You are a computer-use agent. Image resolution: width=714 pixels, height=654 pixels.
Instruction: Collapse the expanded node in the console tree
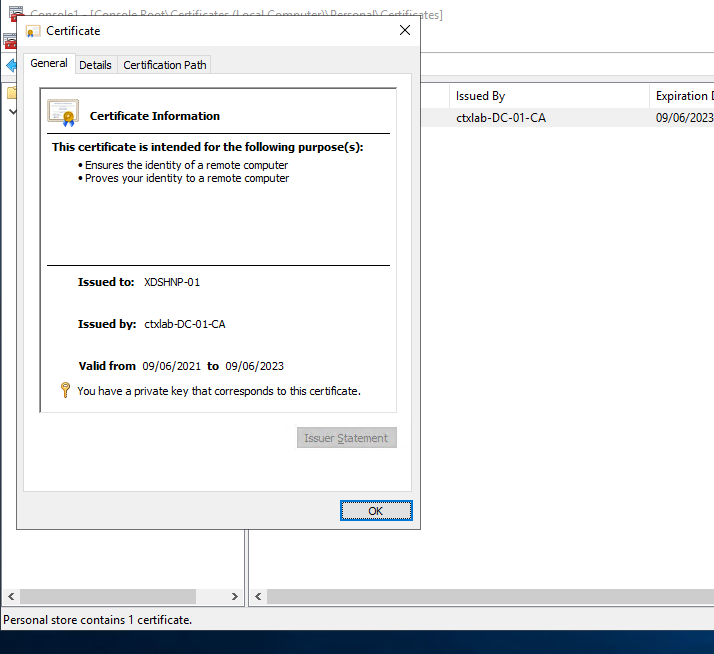(x=12, y=111)
